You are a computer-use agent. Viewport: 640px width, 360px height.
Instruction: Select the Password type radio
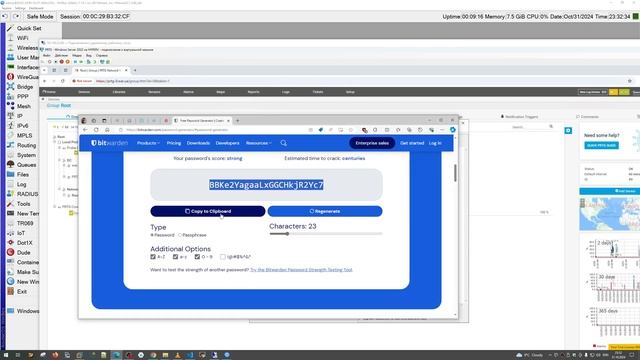click(x=152, y=235)
